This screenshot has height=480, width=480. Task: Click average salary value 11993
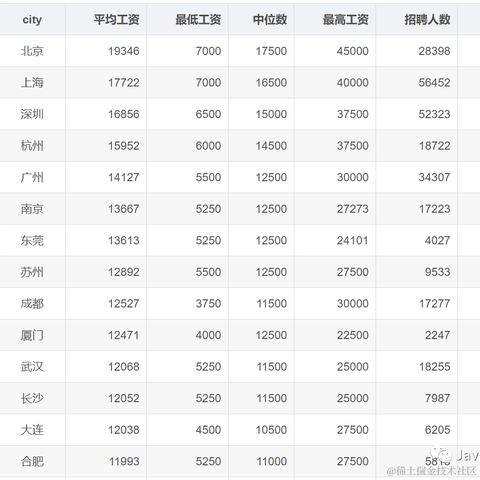(124, 461)
